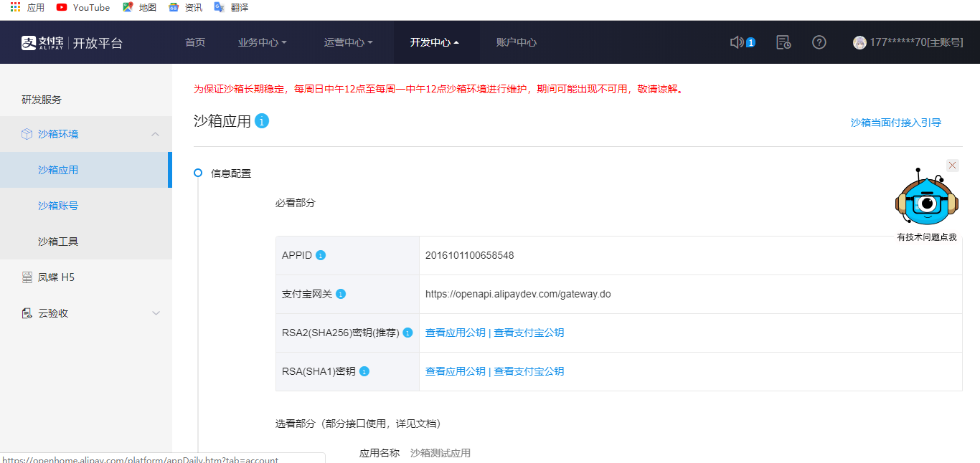Click the 有技术问题点我 caption
980x463 pixels.
tap(927, 237)
